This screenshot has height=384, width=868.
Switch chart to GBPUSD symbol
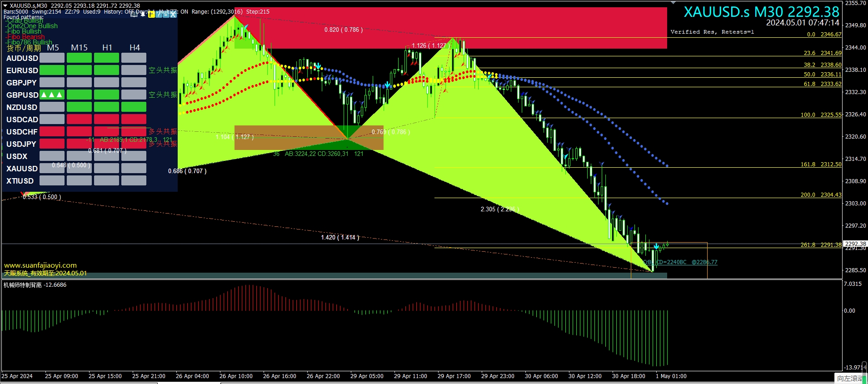[22, 95]
